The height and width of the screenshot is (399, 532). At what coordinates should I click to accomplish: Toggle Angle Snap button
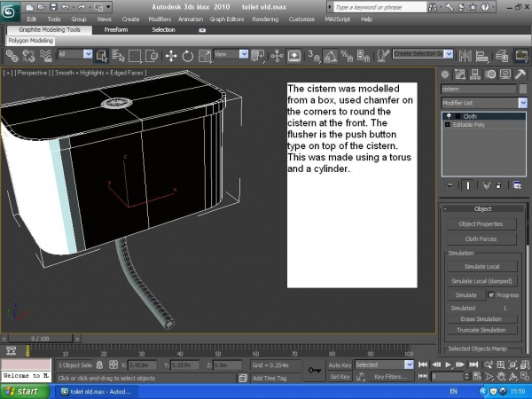[330, 56]
